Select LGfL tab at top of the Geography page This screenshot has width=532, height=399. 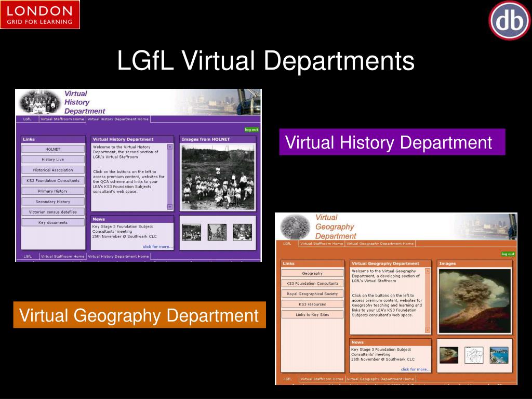[x=287, y=244]
